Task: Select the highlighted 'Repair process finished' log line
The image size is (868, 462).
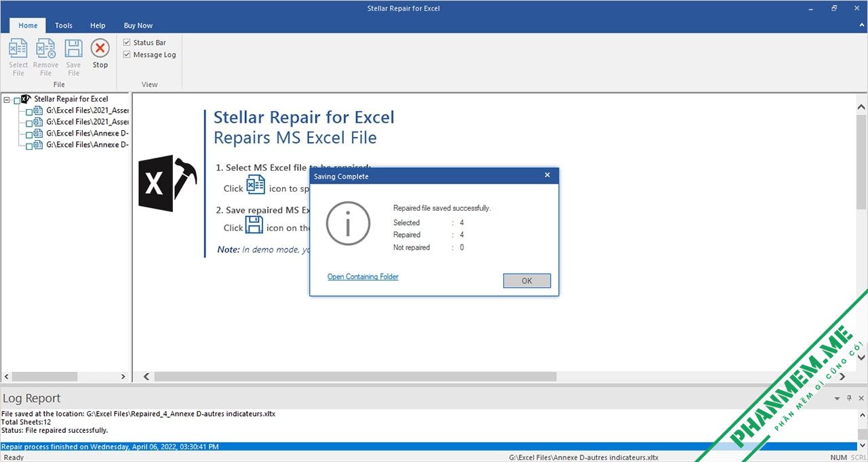Action: pyautogui.click(x=428, y=447)
